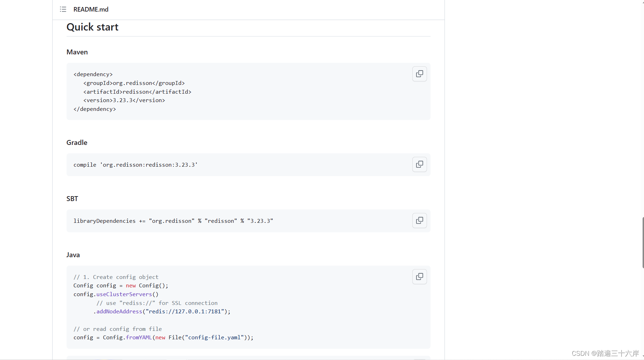Copy the Gradle compile command snippet
Image resolution: width=644 pixels, height=360 pixels.
point(419,164)
